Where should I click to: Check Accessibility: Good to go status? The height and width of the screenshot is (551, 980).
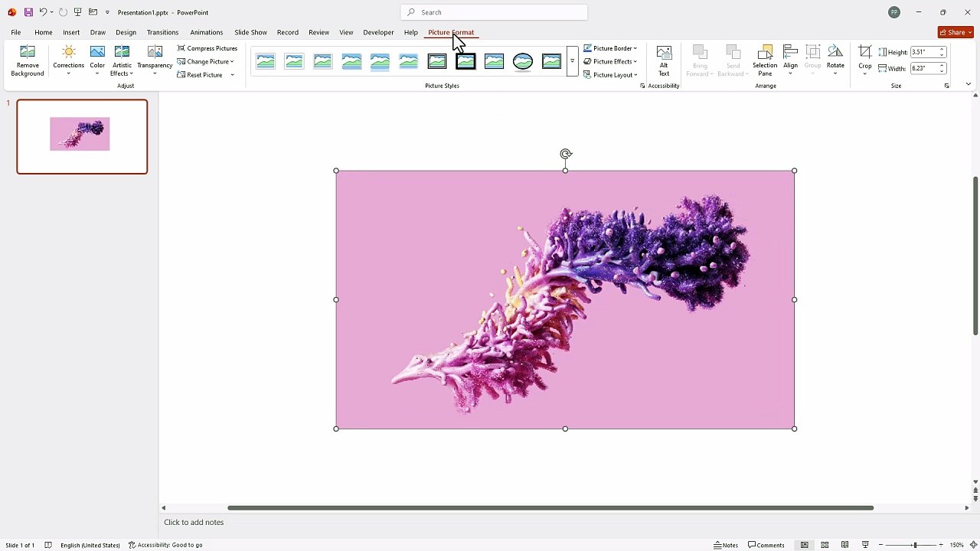165,545
